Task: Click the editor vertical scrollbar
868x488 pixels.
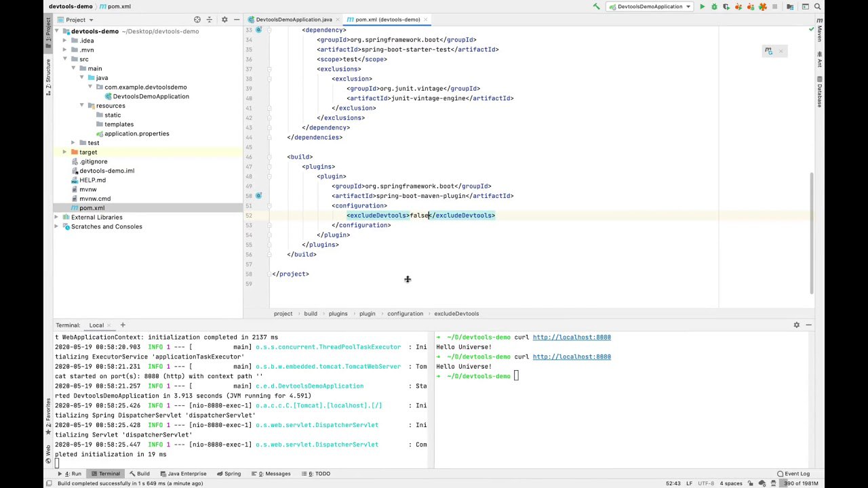Action: point(811,230)
